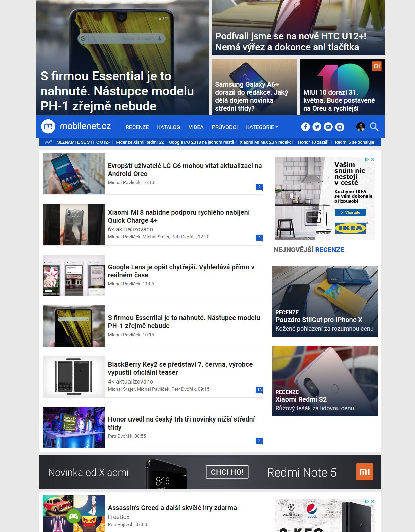The width and height of the screenshot is (415, 532).
Task: Open comments badge on Xiaomi Mi 8 article
Action: (x=259, y=238)
